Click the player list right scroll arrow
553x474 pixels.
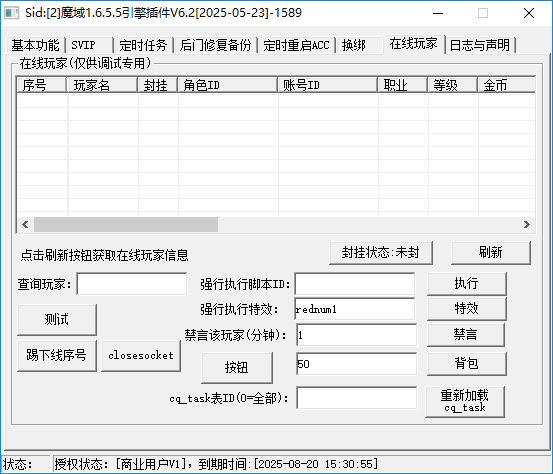click(x=527, y=225)
